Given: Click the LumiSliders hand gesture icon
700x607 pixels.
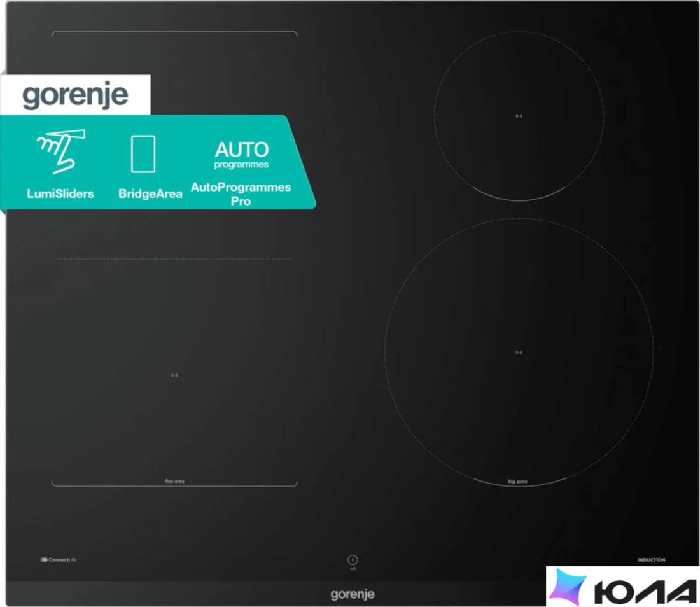Looking at the screenshot, I should coord(60,151).
